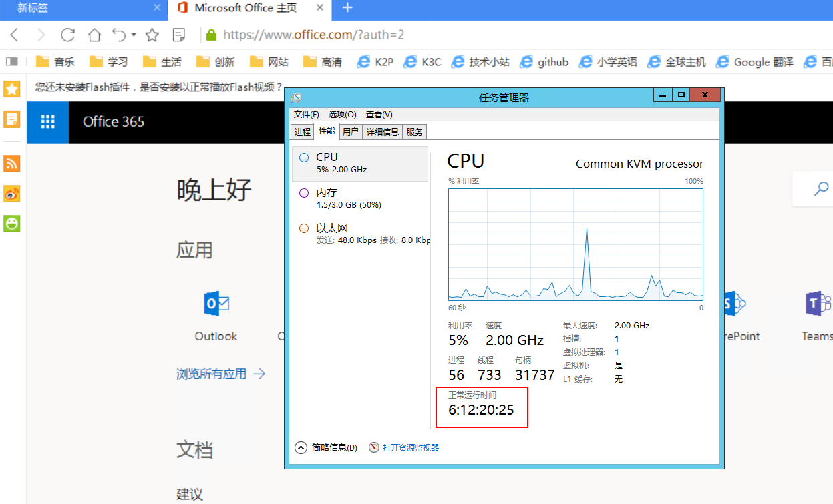Click the 浏览所有应用 link

click(221, 374)
